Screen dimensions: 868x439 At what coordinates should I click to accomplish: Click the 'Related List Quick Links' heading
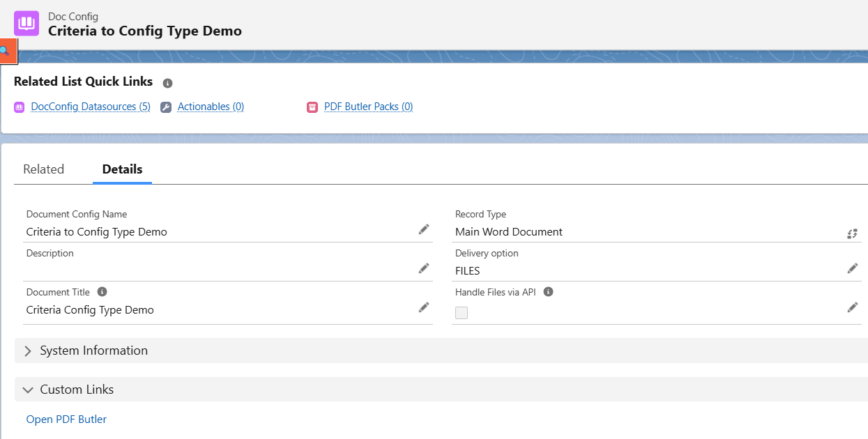coord(83,82)
